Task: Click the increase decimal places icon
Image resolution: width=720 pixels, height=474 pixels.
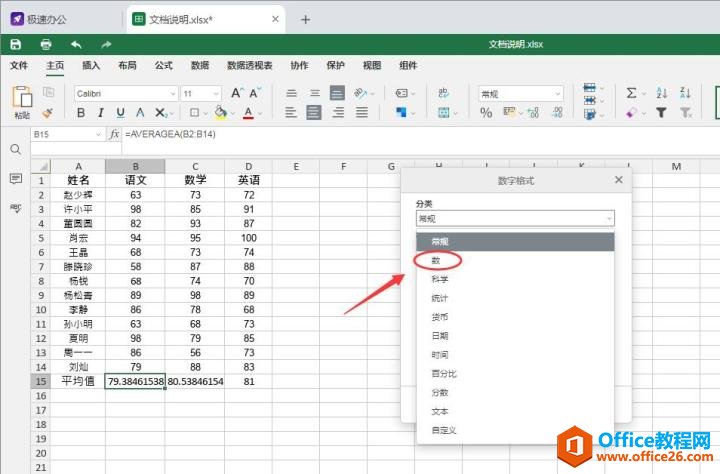Action: tap(533, 113)
